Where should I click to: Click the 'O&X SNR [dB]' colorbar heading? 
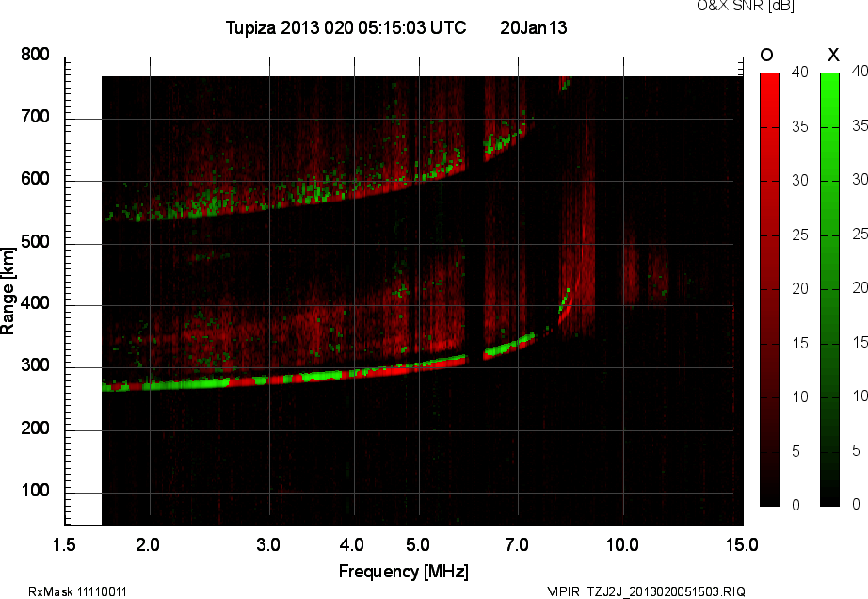pyautogui.click(x=746, y=6)
